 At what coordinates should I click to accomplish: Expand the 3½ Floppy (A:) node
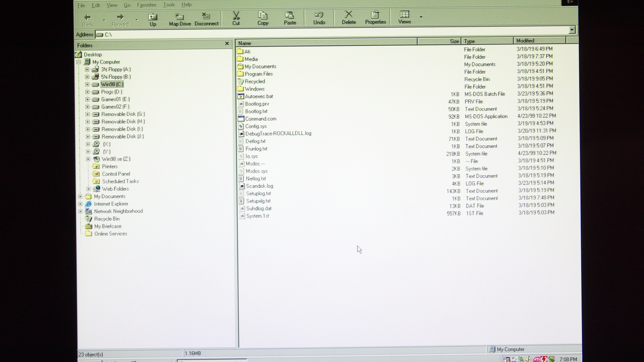[x=87, y=70]
